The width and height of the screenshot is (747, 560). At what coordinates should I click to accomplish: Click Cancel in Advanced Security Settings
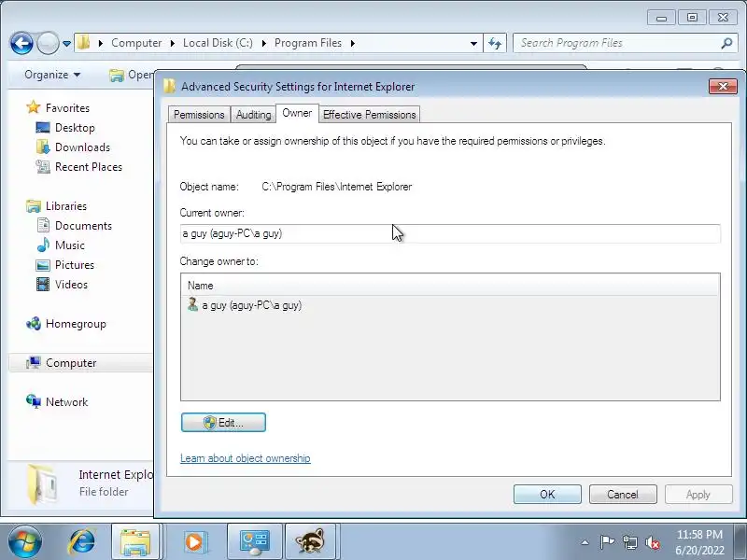pyautogui.click(x=623, y=495)
